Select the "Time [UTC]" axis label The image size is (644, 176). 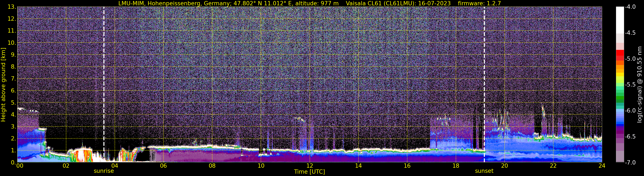tap(310, 172)
